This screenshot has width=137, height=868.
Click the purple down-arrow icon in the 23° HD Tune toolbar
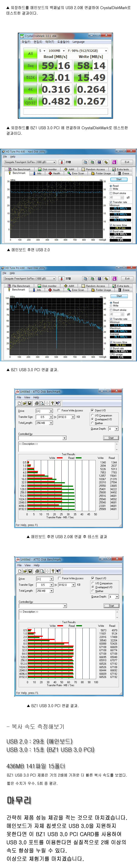tap(114, 162)
